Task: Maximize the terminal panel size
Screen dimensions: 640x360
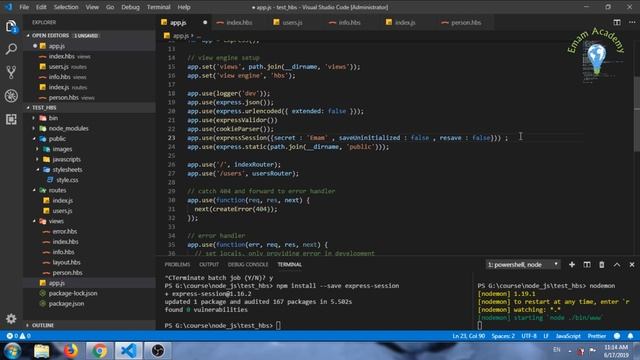Action: pyautogui.click(x=617, y=264)
